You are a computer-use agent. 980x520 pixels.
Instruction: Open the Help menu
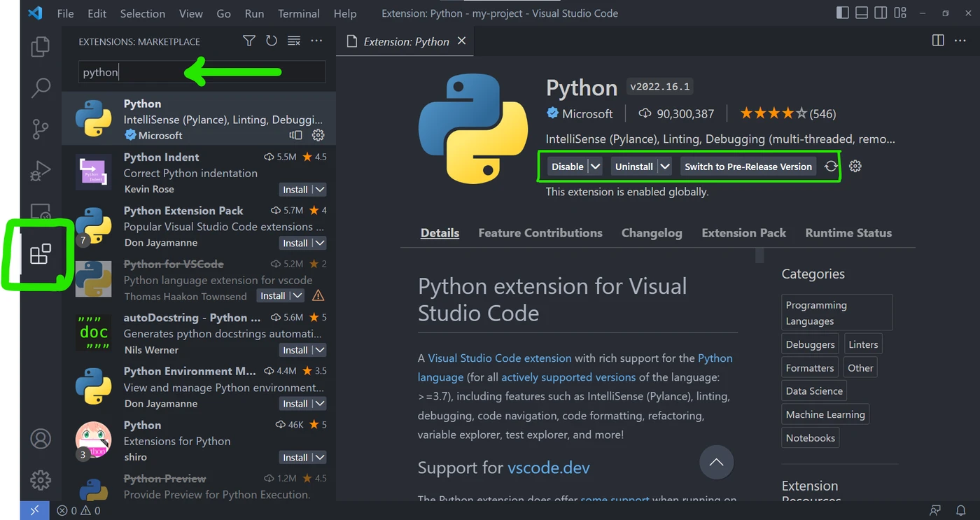(x=345, y=13)
